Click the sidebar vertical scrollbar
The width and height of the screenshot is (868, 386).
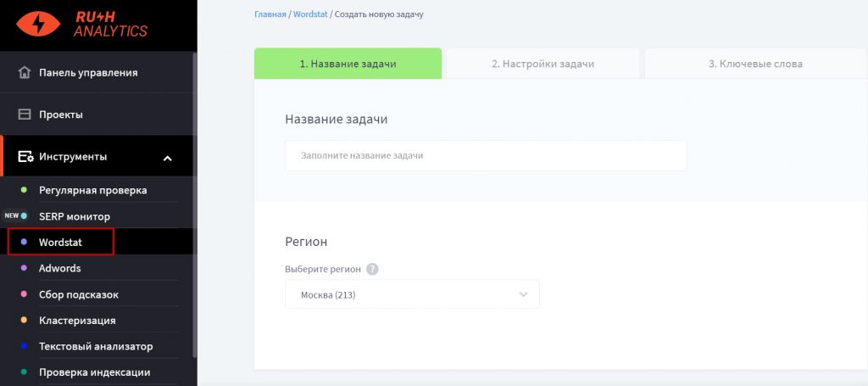tap(194, 205)
